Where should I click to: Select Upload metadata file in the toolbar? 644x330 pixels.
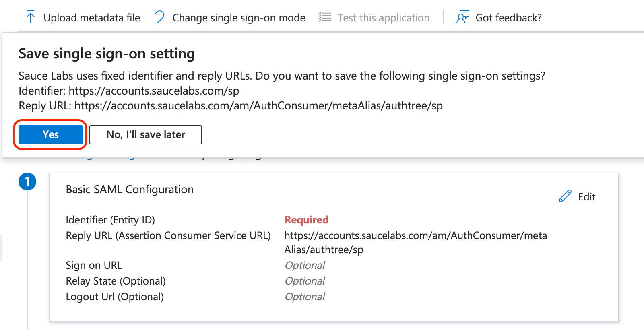click(92, 17)
